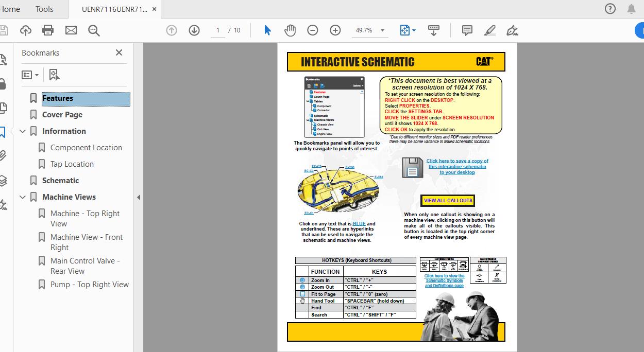Select the highlight pen tool
644x352 pixels.
coord(490,30)
